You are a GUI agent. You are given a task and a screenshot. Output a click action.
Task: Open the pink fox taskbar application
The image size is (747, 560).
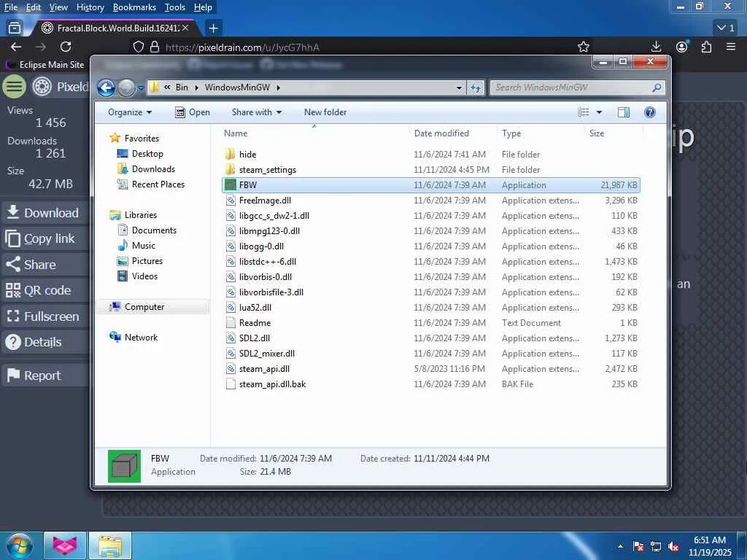click(x=65, y=545)
